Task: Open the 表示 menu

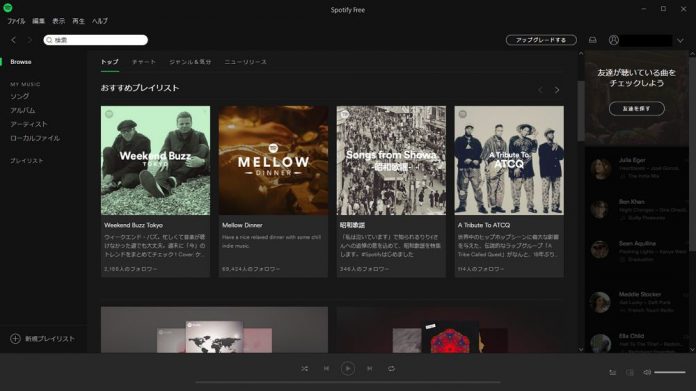Action: point(59,21)
